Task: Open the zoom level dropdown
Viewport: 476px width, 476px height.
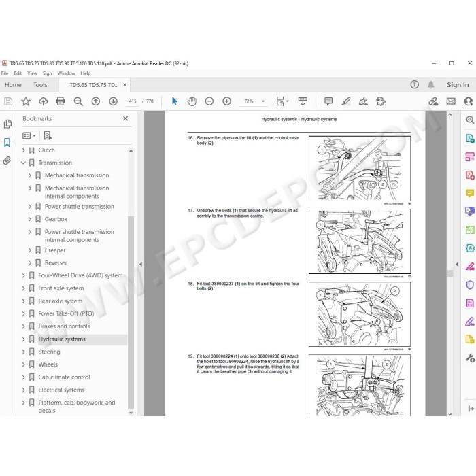Action: [x=263, y=101]
